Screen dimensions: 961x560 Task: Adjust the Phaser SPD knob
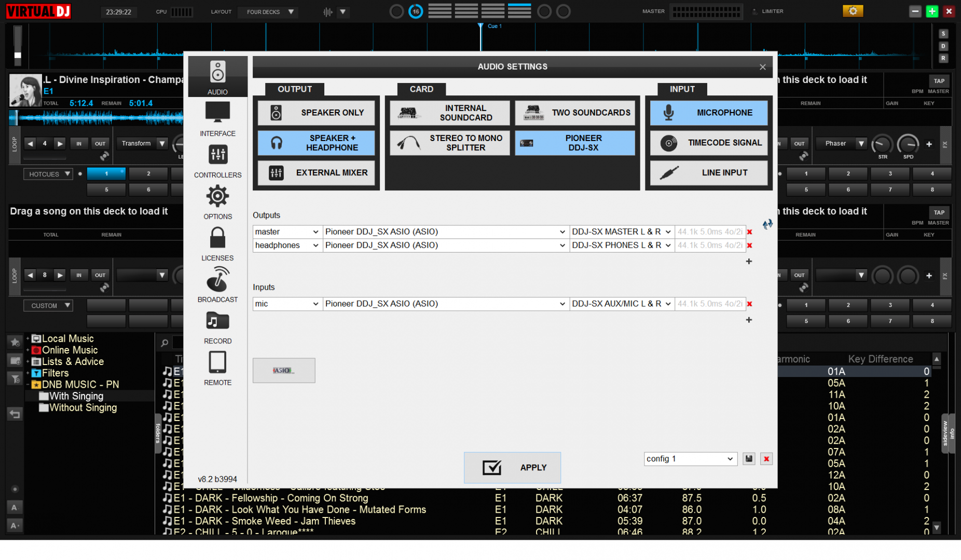(x=908, y=145)
